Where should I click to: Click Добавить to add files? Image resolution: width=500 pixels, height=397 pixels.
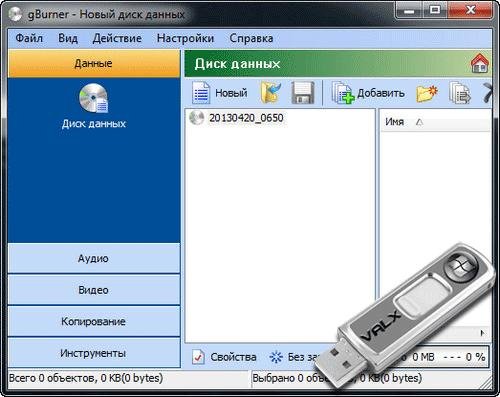(x=368, y=93)
